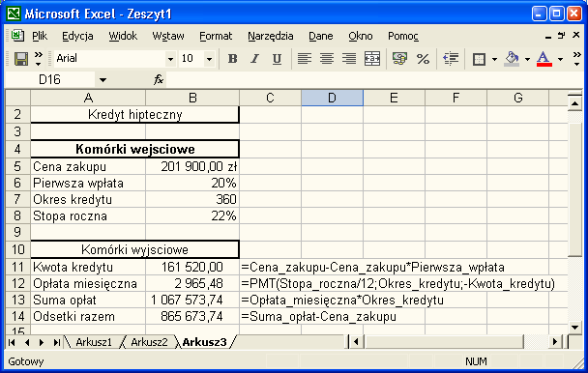Click the Insert Function fx icon
The width and height of the screenshot is (588, 373).
(159, 79)
